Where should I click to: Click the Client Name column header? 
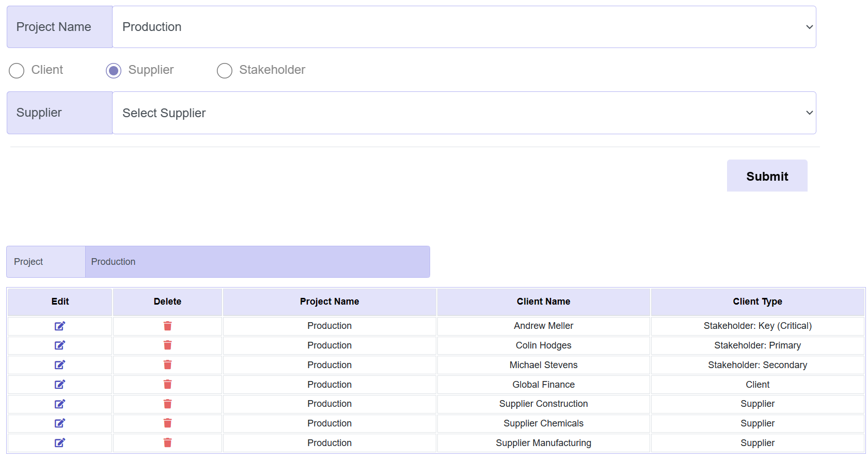(x=543, y=302)
